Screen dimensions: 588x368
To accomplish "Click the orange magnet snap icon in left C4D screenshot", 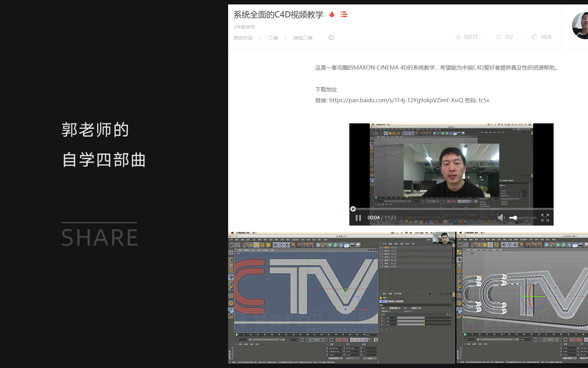I will (231, 303).
